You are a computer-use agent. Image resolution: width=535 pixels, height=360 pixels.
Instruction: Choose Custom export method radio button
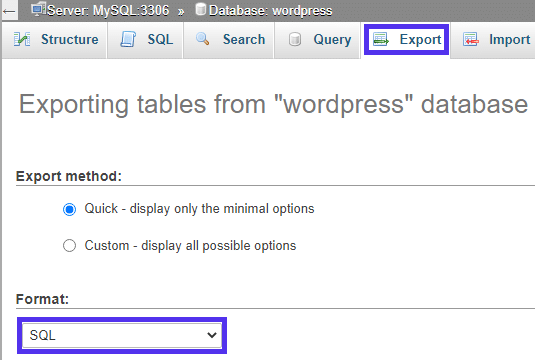(x=70, y=246)
